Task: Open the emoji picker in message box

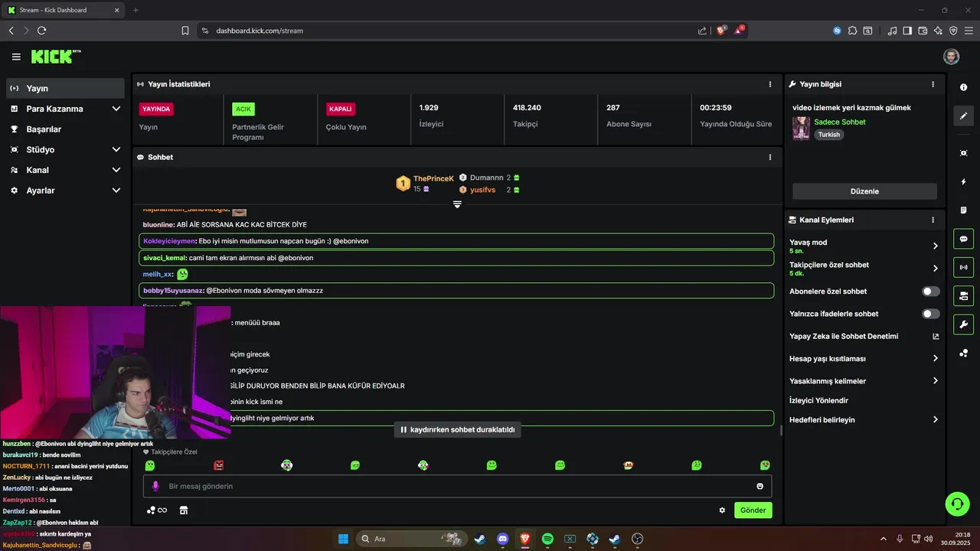Action: (x=759, y=486)
